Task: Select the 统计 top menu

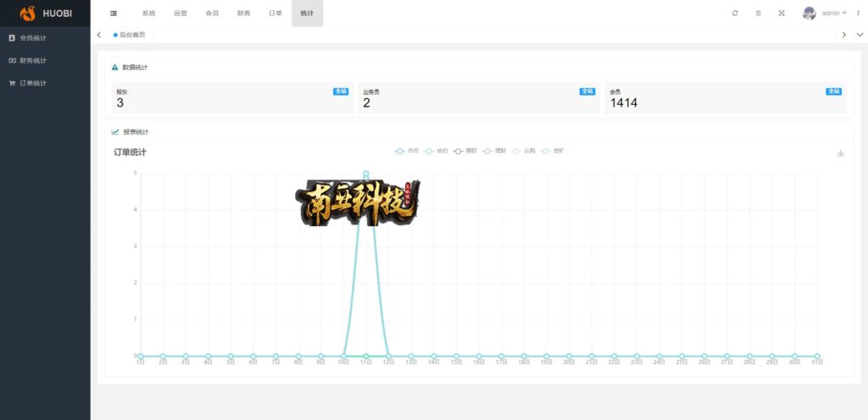Action: tap(307, 14)
